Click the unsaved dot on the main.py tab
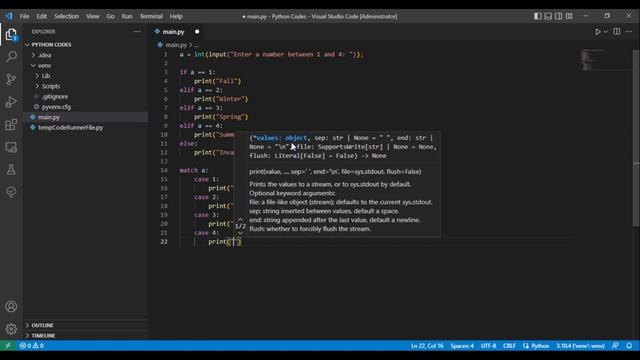The height and width of the screenshot is (360, 640). [x=197, y=31]
